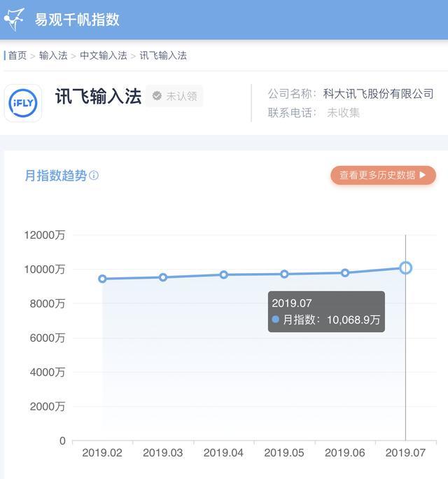448x479 pixels.
Task: Open the 输入法 breadcrumb link
Action: coord(53,55)
